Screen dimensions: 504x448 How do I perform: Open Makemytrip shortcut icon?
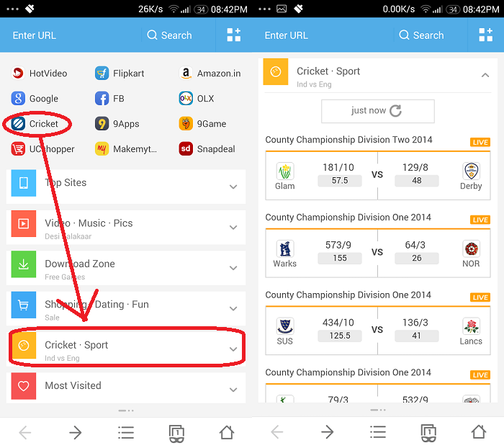pos(102,148)
